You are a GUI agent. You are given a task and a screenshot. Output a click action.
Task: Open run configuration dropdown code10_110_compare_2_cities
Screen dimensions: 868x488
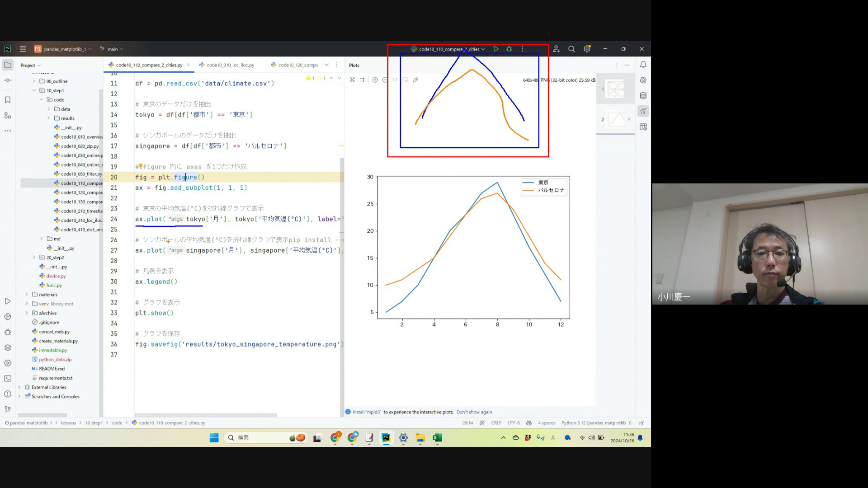click(448, 49)
